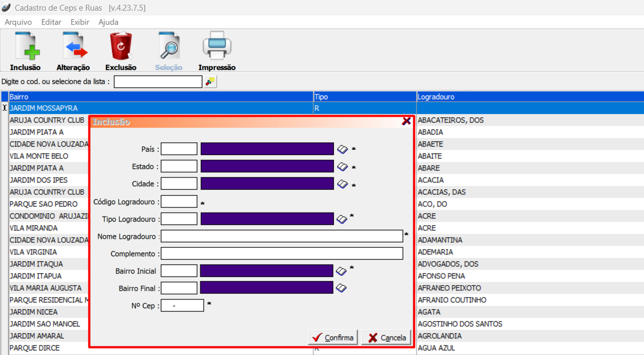The width and height of the screenshot is (644, 355).
Task: Click the Alteração toolbar icon
Action: click(73, 47)
